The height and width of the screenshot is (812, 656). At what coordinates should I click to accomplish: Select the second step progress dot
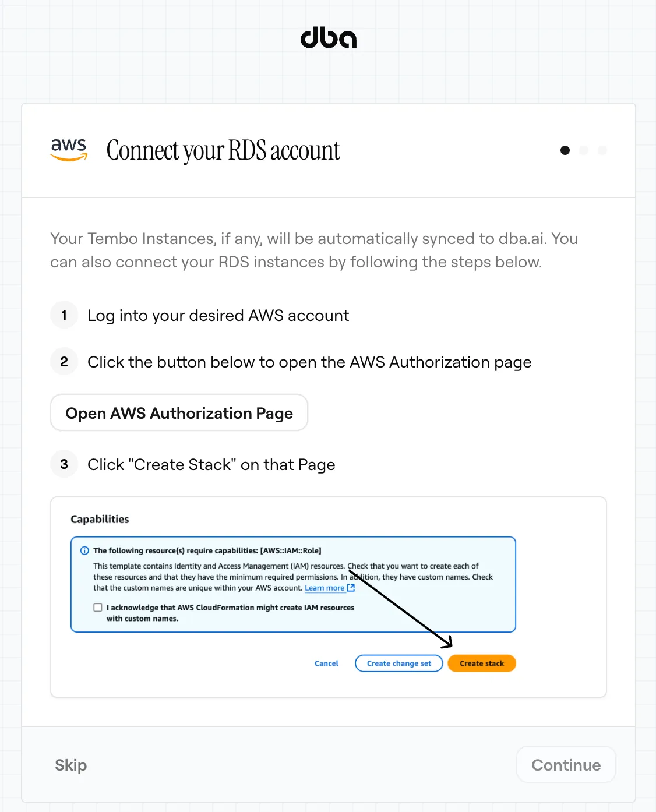pos(584,150)
